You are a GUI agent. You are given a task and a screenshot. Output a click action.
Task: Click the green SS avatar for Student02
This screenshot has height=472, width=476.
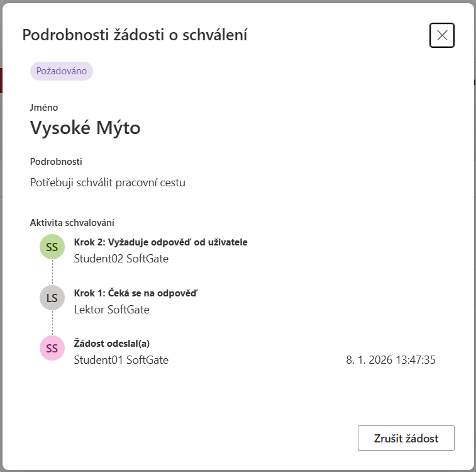(x=52, y=247)
